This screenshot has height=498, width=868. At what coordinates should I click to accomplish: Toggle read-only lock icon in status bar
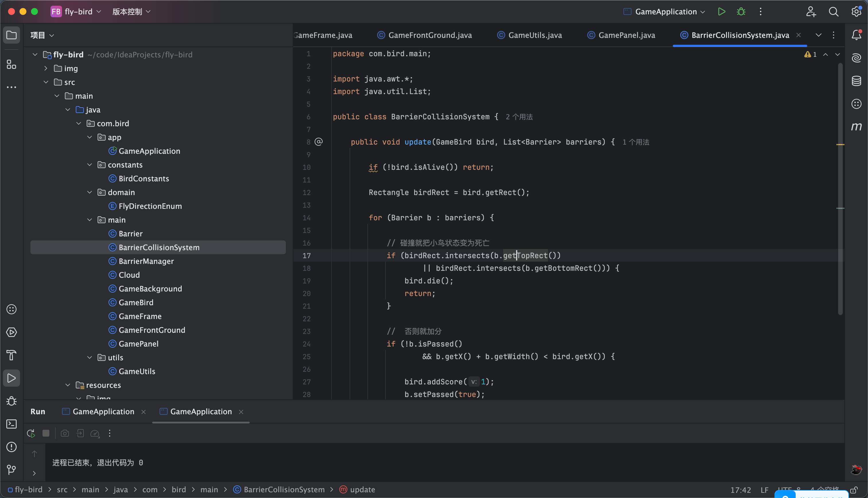click(x=853, y=490)
